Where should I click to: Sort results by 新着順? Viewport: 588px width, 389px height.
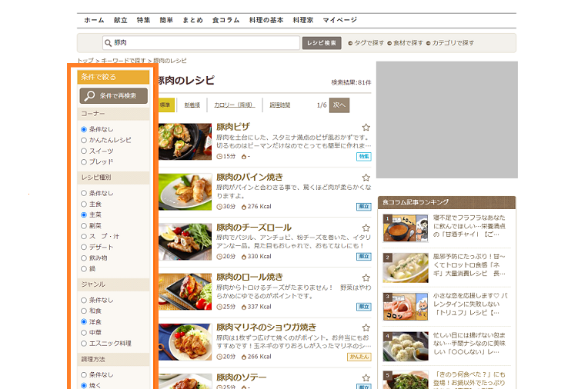point(192,105)
